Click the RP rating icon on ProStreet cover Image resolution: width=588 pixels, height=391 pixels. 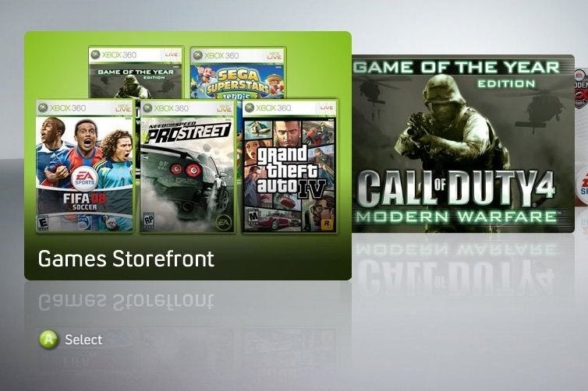coord(149,220)
